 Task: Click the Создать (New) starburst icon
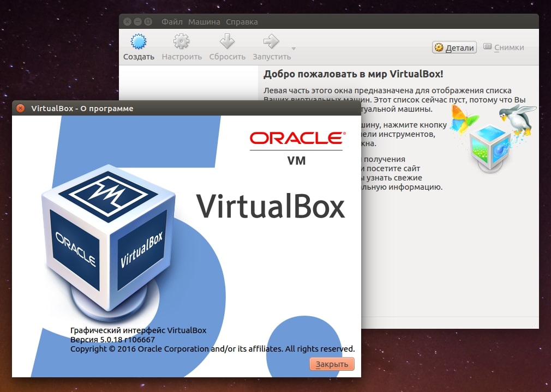139,42
